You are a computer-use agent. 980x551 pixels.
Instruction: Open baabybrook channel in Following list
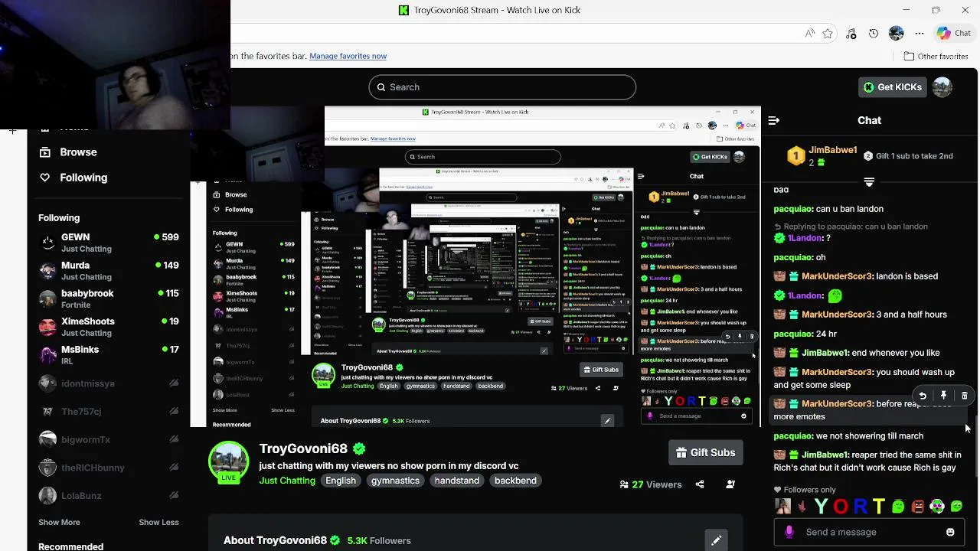(108, 298)
